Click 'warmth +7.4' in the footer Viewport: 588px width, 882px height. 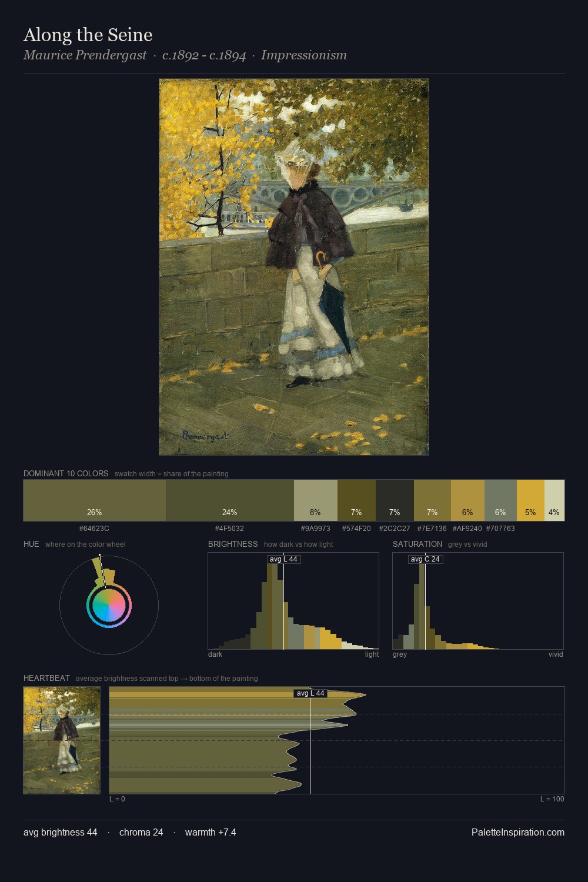(211, 832)
